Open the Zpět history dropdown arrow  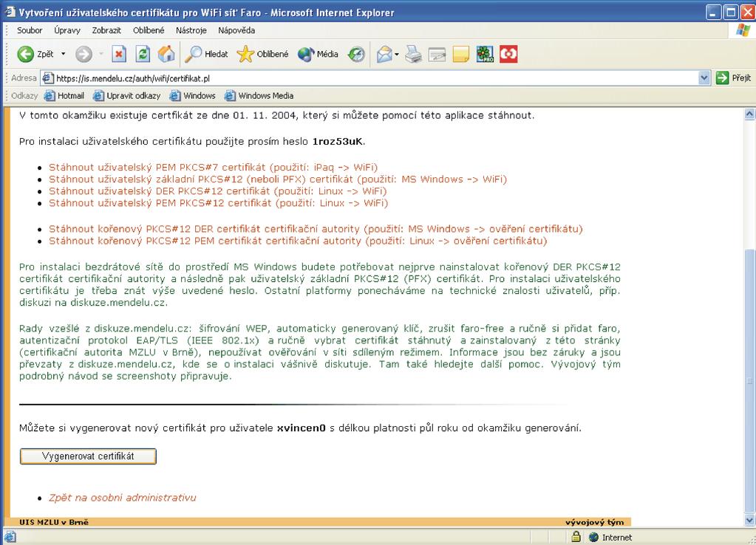click(63, 54)
